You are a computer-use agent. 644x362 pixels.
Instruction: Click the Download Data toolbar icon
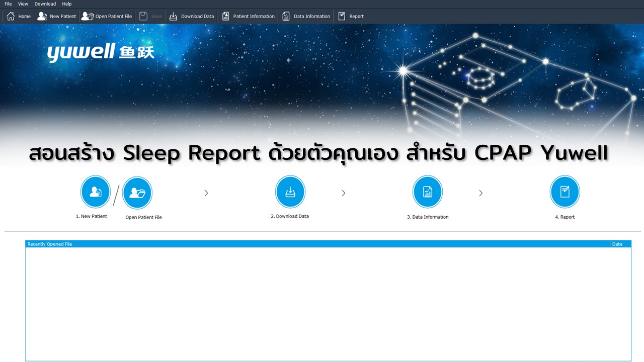click(x=173, y=16)
